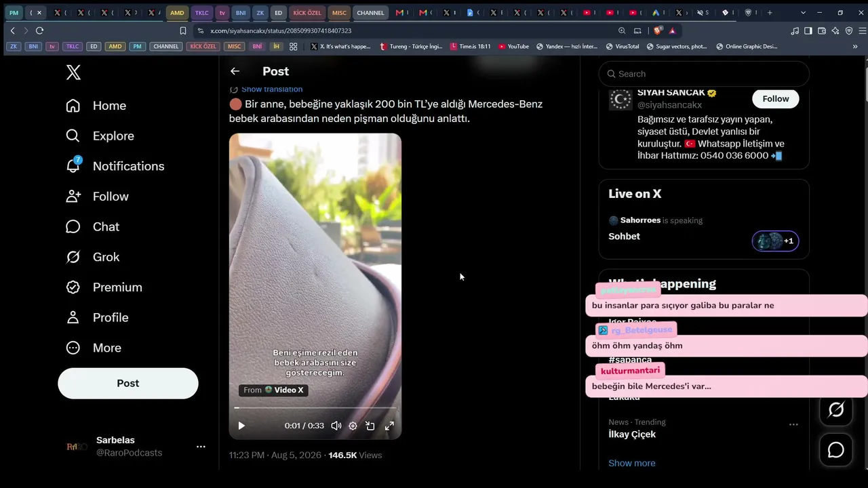Open site information icon in address bar
The image size is (868, 488).
coord(200,30)
